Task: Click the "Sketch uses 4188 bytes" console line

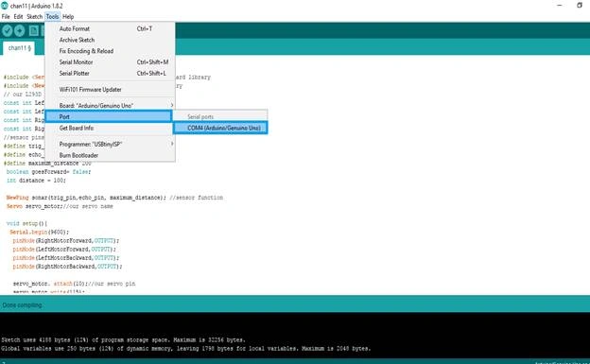Action: pos(123,339)
